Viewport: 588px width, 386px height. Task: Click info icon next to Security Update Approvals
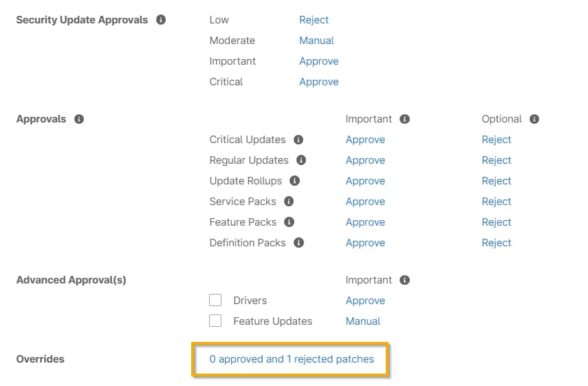click(x=161, y=20)
